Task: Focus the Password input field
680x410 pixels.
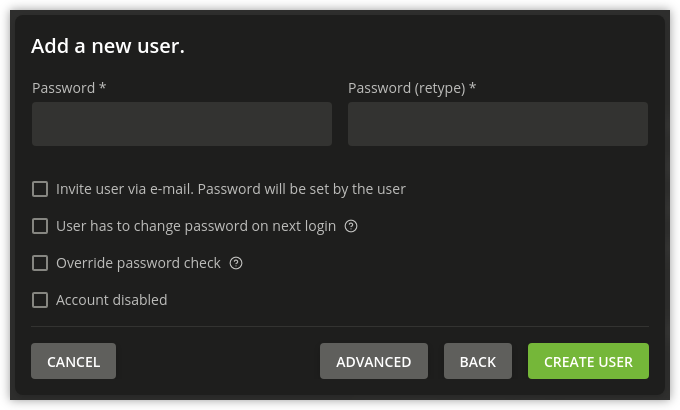Action: pos(182,124)
